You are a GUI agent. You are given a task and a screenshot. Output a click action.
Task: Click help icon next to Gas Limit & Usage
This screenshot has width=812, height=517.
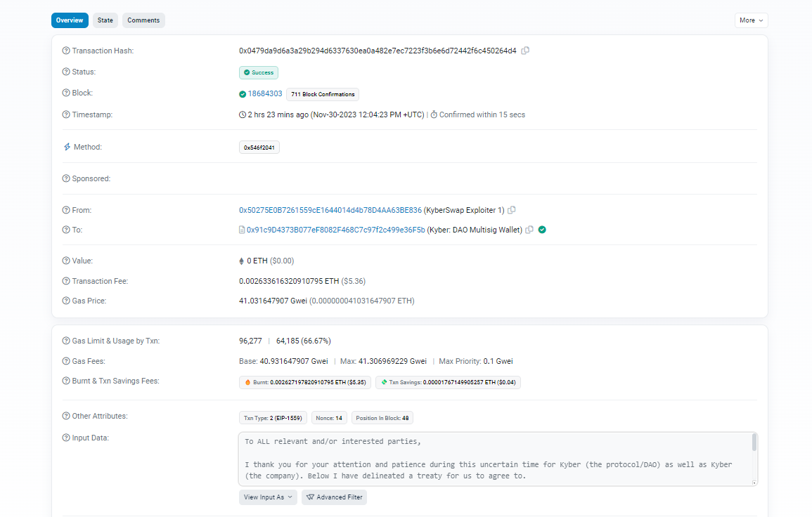[66, 341]
